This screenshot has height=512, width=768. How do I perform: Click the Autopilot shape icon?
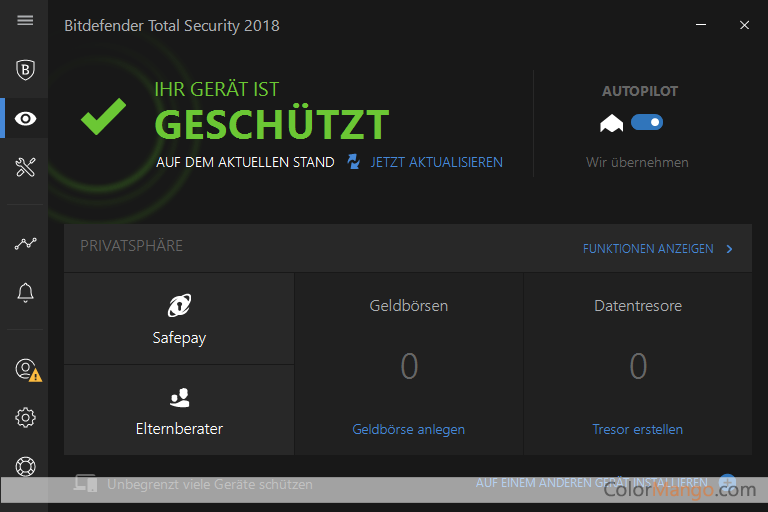click(611, 123)
